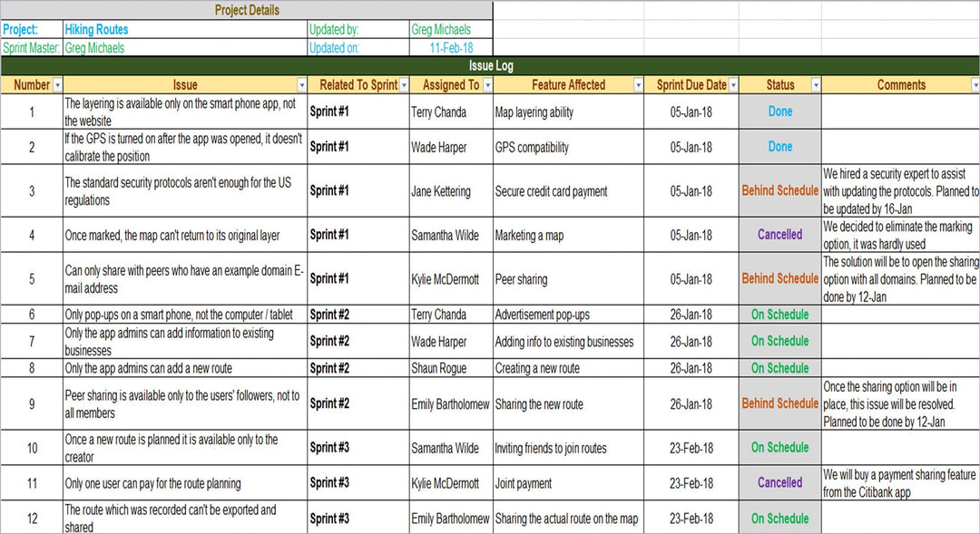The width and height of the screenshot is (980, 534).
Task: Expand the Comments column filter arrow
Action: (x=974, y=85)
